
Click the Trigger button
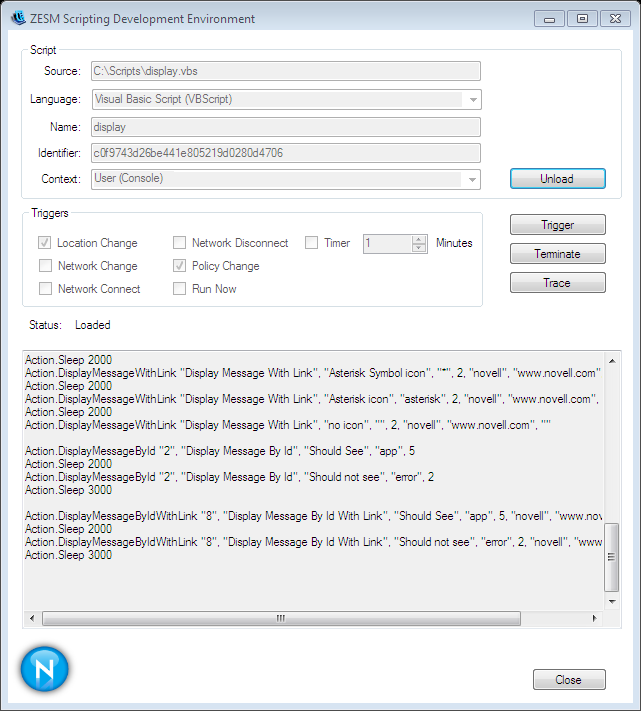(x=558, y=224)
